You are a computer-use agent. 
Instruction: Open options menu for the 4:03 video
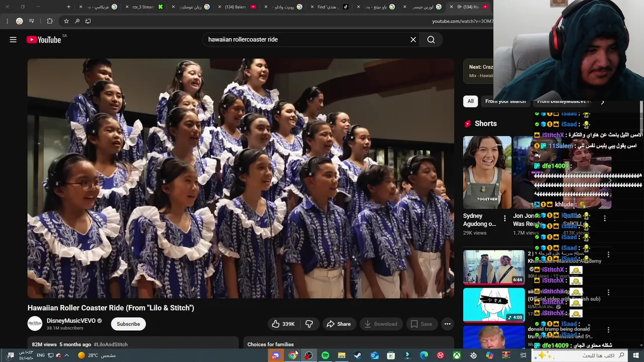(608, 292)
